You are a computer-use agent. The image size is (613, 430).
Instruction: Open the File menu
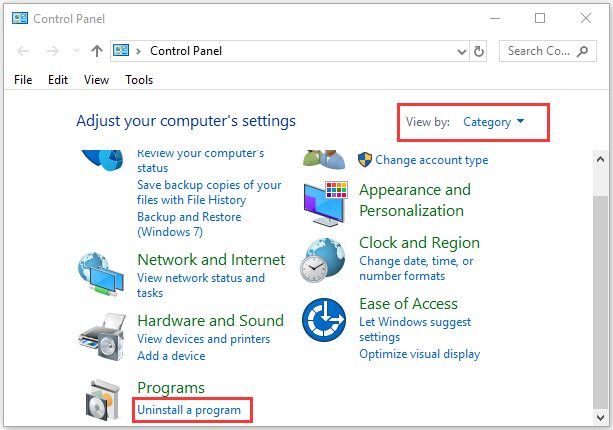click(x=23, y=80)
